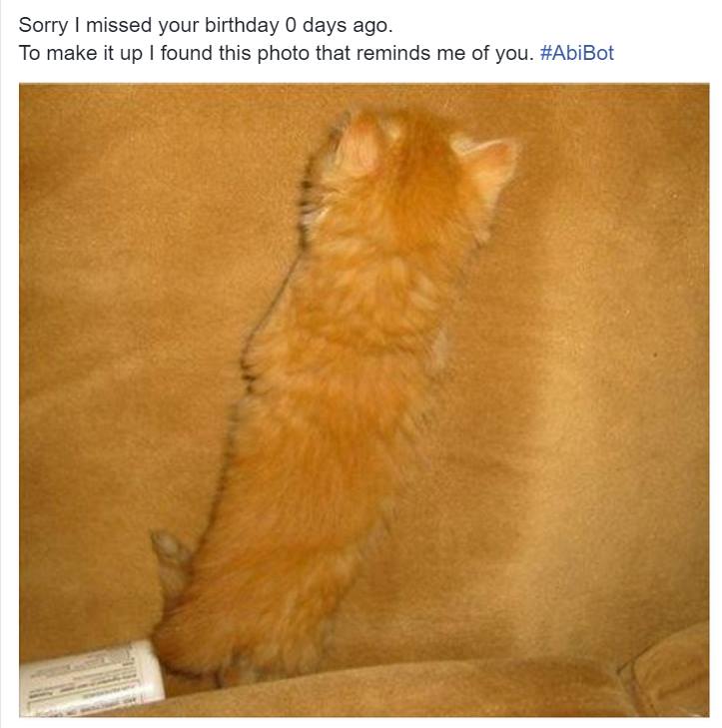Click the "0 days ago" text
722x728 pixels.
click(339, 26)
